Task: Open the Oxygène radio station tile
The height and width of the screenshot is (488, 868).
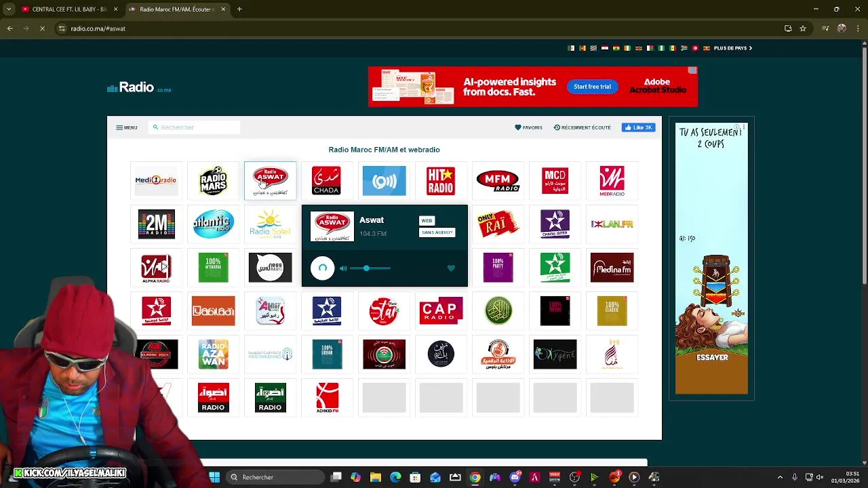Action: pyautogui.click(x=555, y=354)
